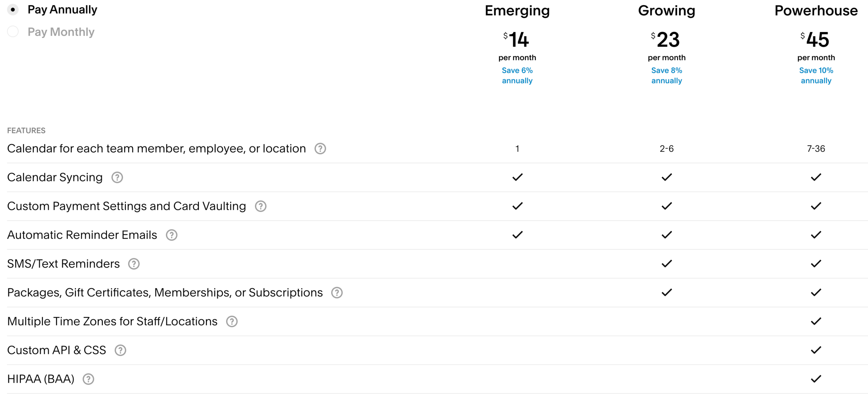
Task: Select the Pay Annually radio button
Action: coord(13,10)
